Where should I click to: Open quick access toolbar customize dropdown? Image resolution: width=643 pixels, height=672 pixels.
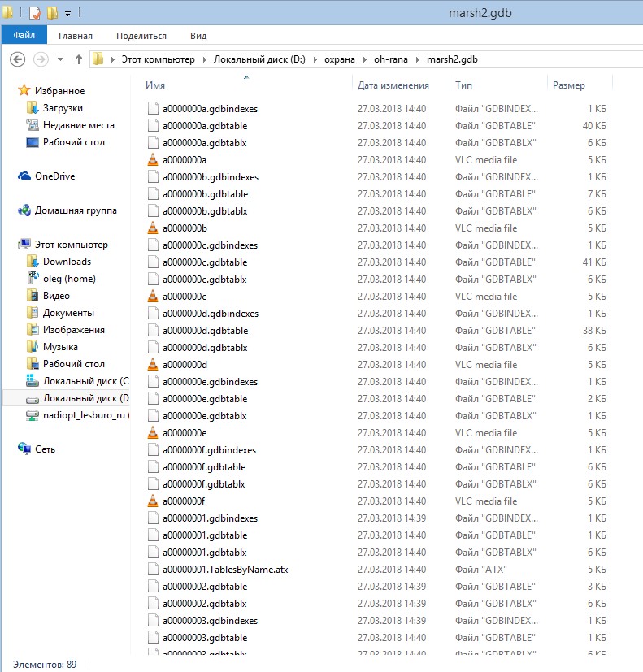click(x=67, y=14)
